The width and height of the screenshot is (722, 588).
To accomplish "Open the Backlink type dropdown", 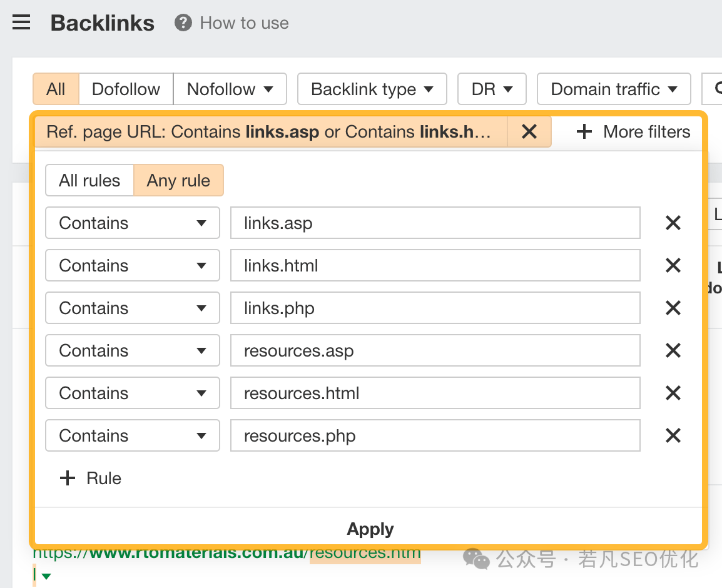I will coord(372,89).
